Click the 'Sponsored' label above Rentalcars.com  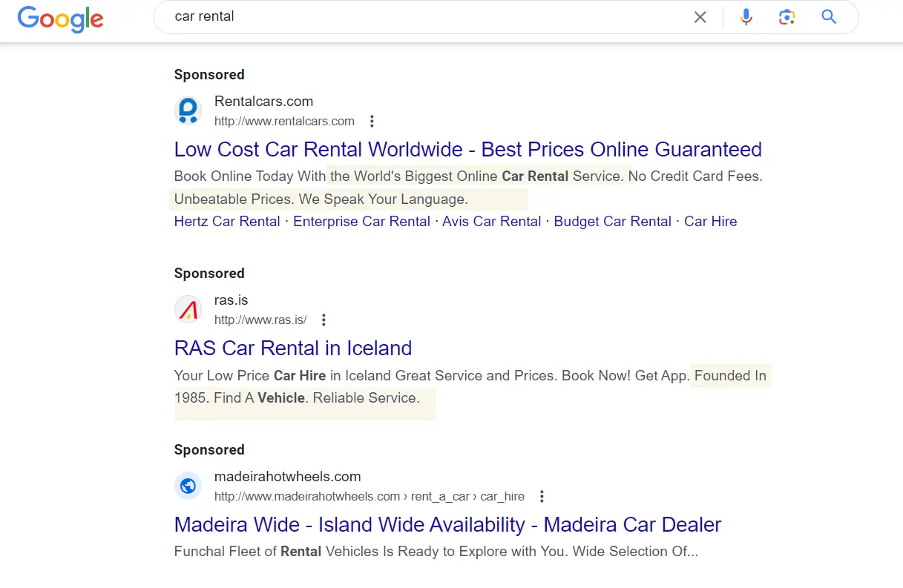pyautogui.click(x=209, y=74)
